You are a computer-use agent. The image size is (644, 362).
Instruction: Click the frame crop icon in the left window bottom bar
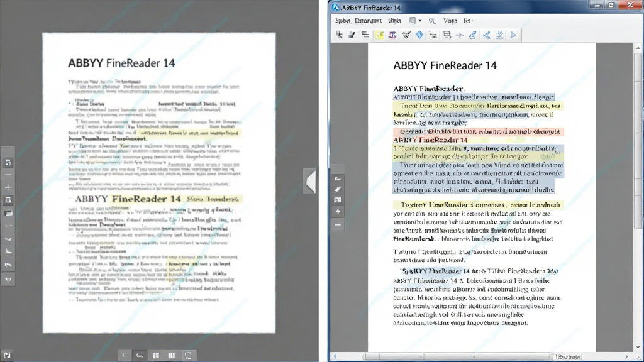(188, 356)
